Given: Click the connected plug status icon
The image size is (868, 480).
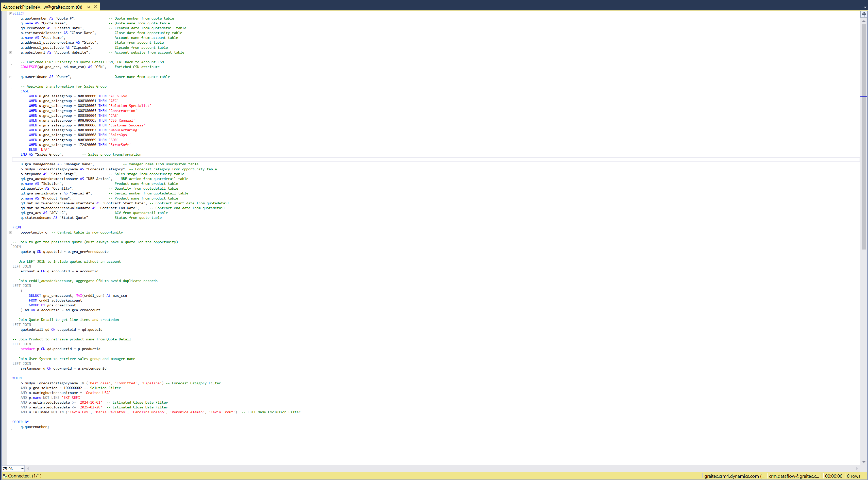Looking at the screenshot, I should (x=4, y=476).
